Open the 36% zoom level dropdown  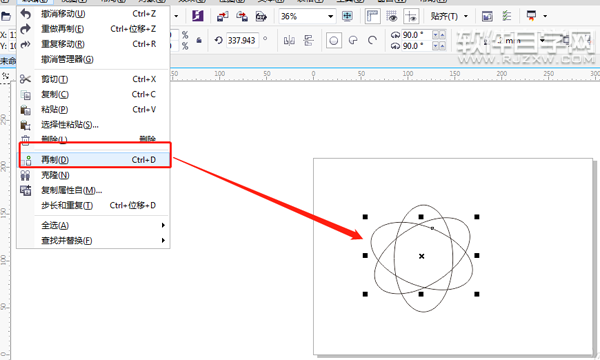(330, 16)
